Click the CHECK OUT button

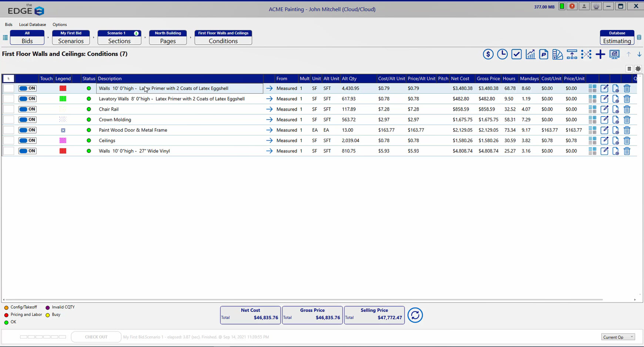point(96,337)
